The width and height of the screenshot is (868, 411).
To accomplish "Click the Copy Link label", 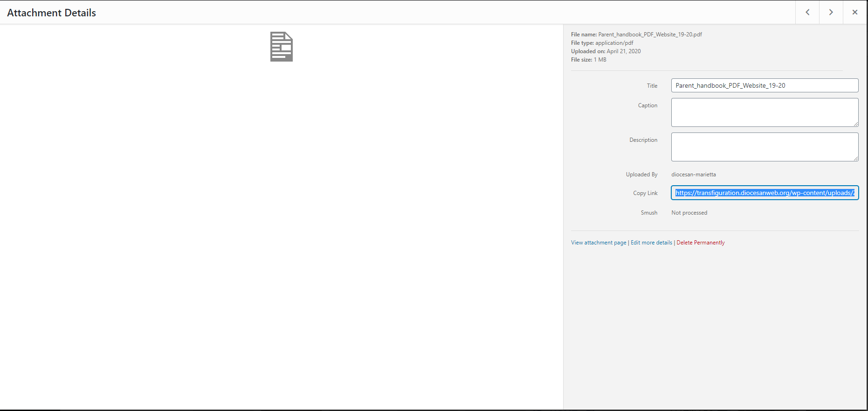I will point(645,193).
